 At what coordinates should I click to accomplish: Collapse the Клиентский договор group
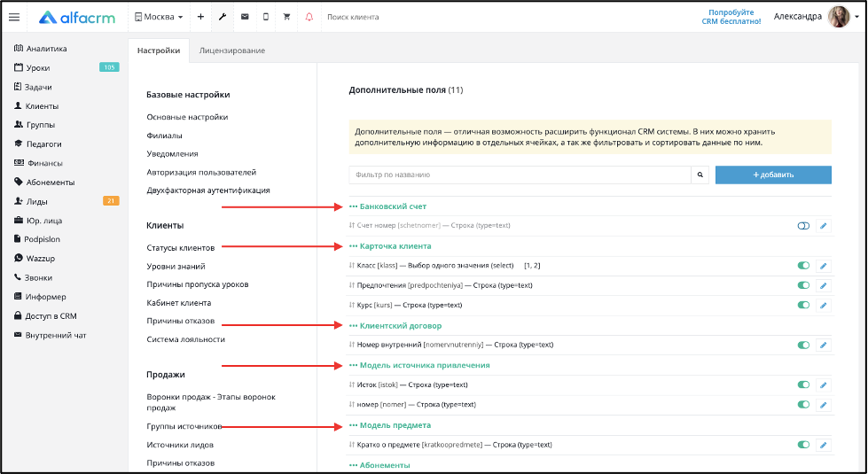(x=395, y=326)
